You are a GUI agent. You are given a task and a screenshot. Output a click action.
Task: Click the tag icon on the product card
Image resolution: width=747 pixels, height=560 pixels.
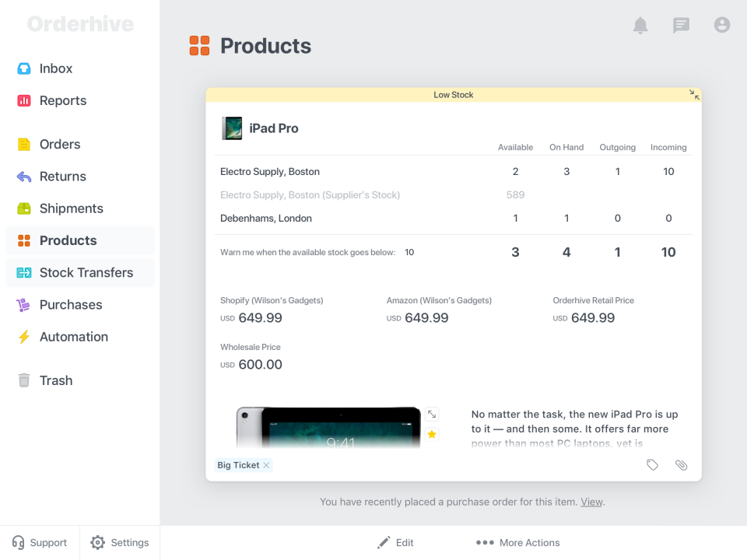pos(652,464)
